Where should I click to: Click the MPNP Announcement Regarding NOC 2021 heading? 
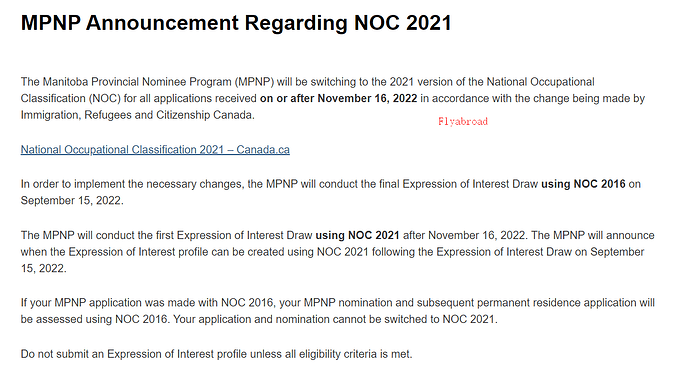coord(236,23)
